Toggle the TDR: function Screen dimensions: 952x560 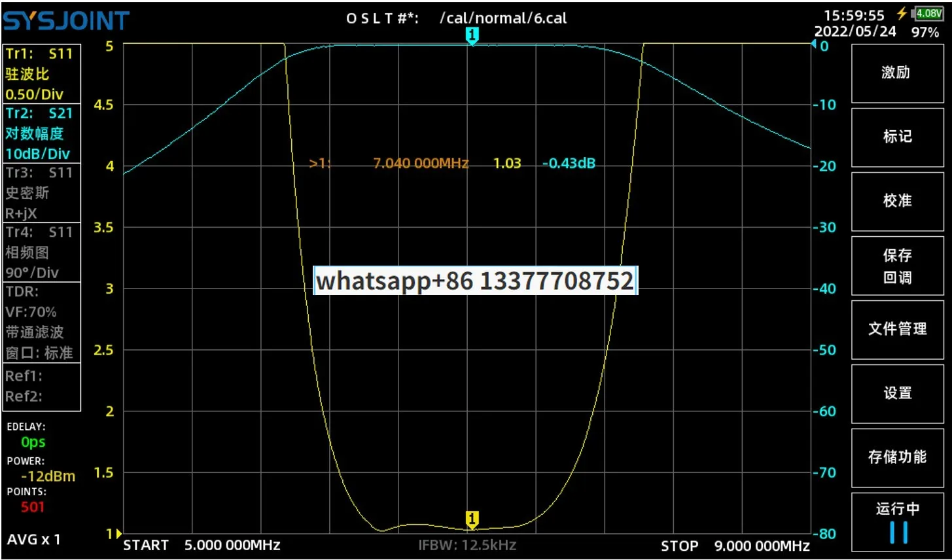click(x=22, y=292)
